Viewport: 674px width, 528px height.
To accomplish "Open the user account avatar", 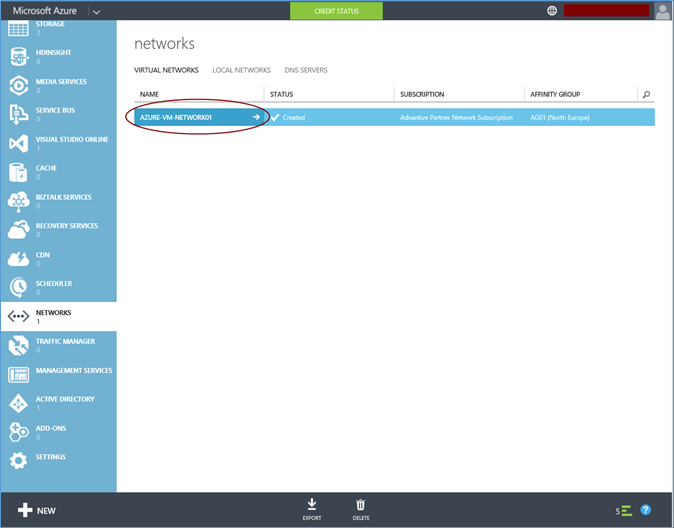I will [x=662, y=11].
